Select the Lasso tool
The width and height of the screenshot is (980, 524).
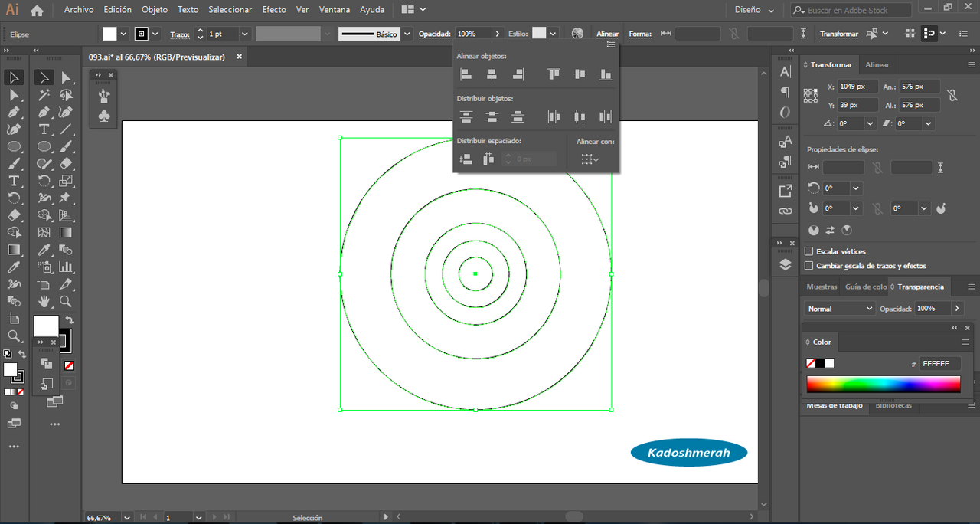pos(67,95)
